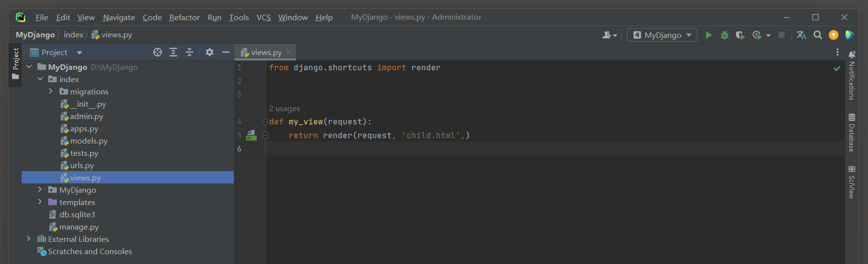Image resolution: width=868 pixels, height=264 pixels.
Task: Open the MyDjango run configuration dropdown
Action: [662, 35]
